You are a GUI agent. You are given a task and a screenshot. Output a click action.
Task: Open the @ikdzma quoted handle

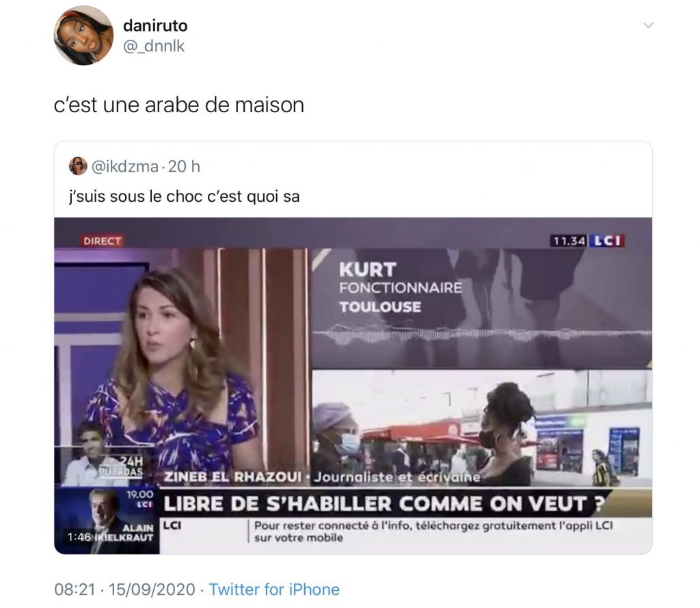tap(125, 167)
